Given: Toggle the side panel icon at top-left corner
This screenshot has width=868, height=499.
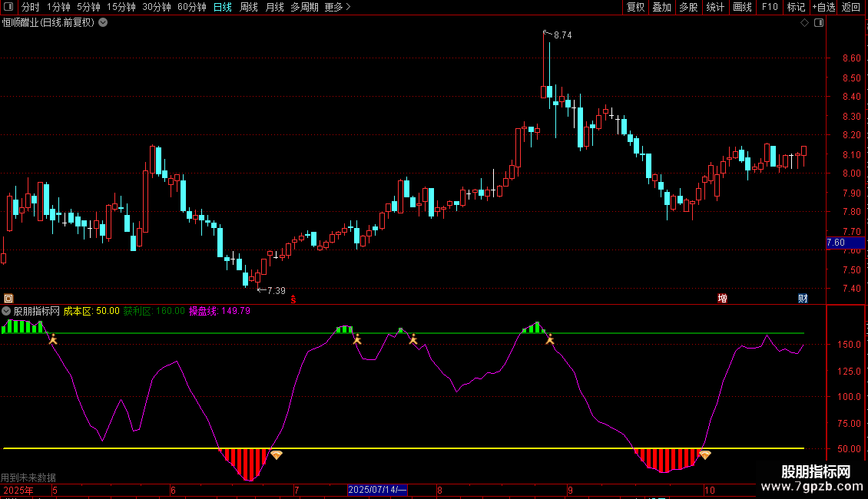Looking at the screenshot, I should point(8,7).
